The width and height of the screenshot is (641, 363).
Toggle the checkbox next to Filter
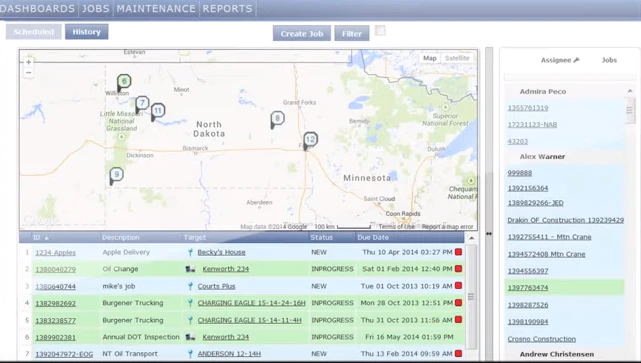pyautogui.click(x=380, y=31)
